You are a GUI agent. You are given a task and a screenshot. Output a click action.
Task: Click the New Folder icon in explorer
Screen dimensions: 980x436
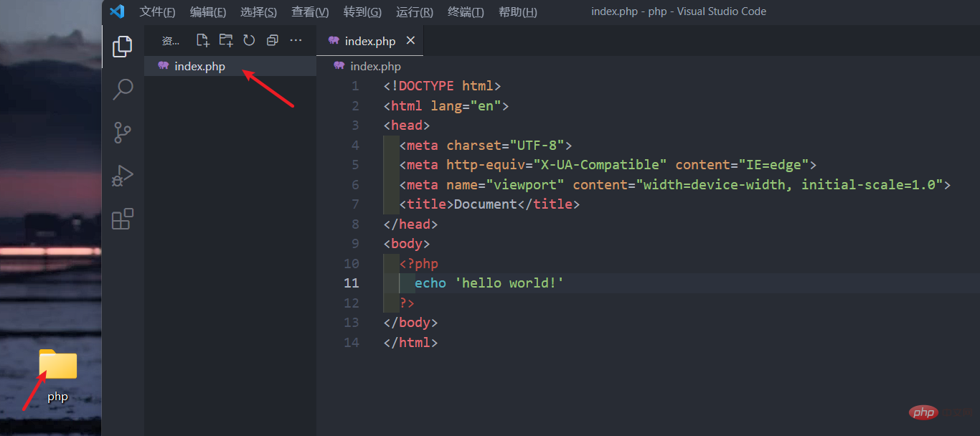[226, 41]
